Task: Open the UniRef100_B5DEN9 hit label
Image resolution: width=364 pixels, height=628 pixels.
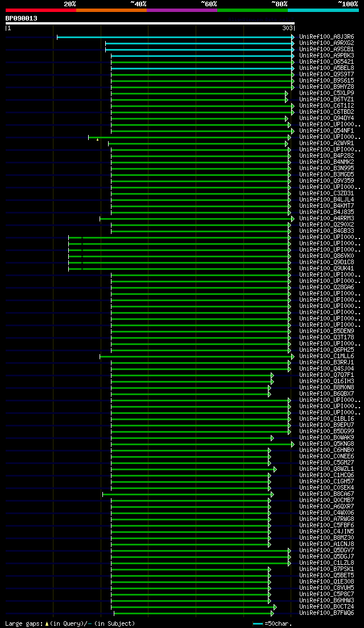Action: 326,331
